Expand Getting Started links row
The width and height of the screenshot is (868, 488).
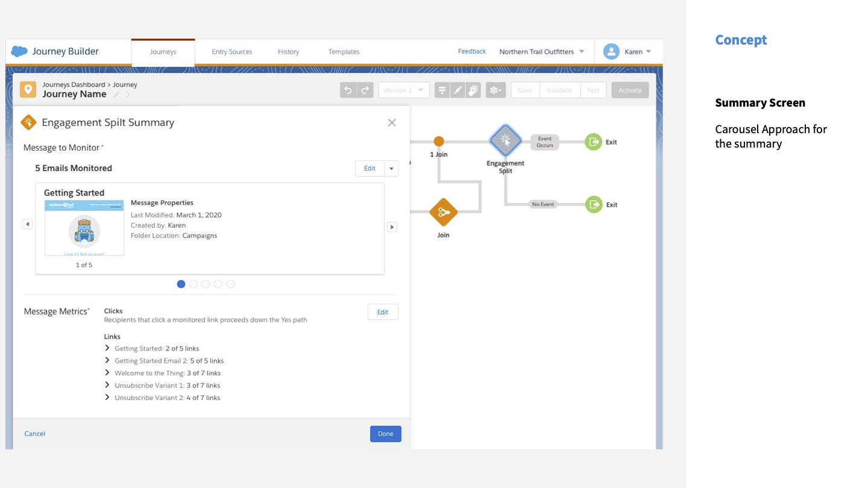107,348
